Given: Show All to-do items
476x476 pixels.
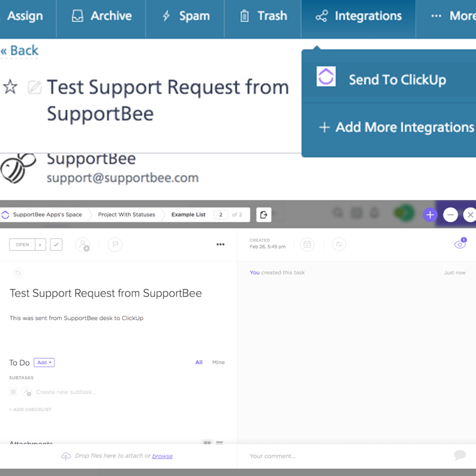Looking at the screenshot, I should 199,363.
